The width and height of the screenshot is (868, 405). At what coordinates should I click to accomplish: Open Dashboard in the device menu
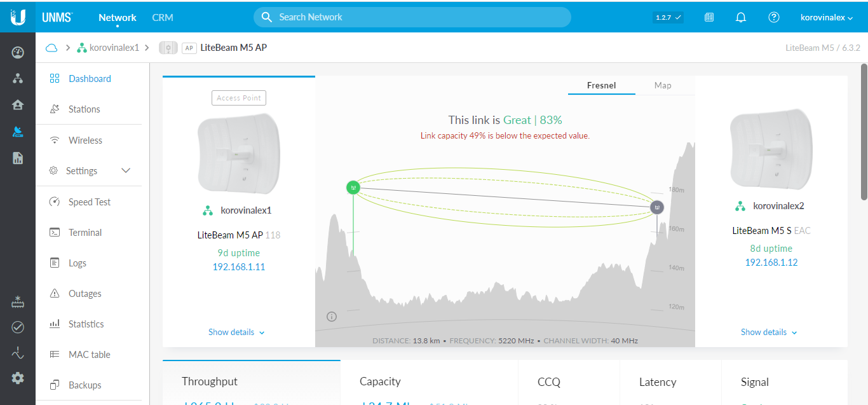[89, 79]
